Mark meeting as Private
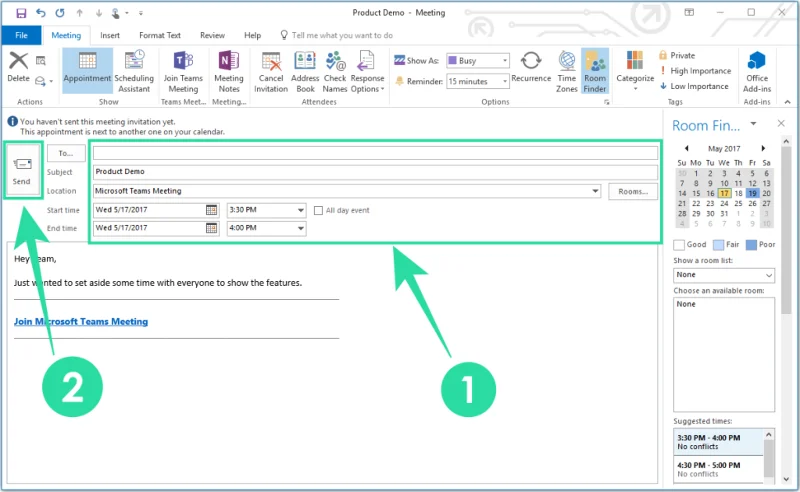This screenshot has height=492, width=800. [x=677, y=55]
